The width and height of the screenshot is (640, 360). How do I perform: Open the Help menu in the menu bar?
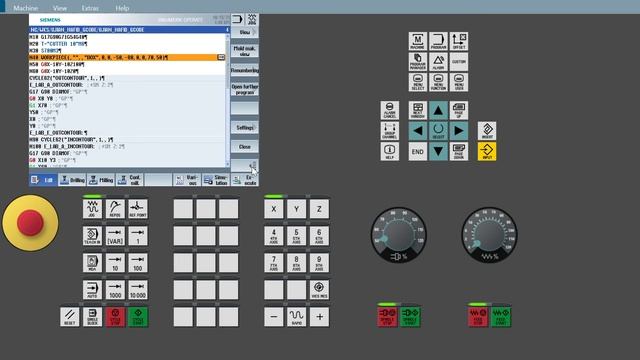coord(122,8)
